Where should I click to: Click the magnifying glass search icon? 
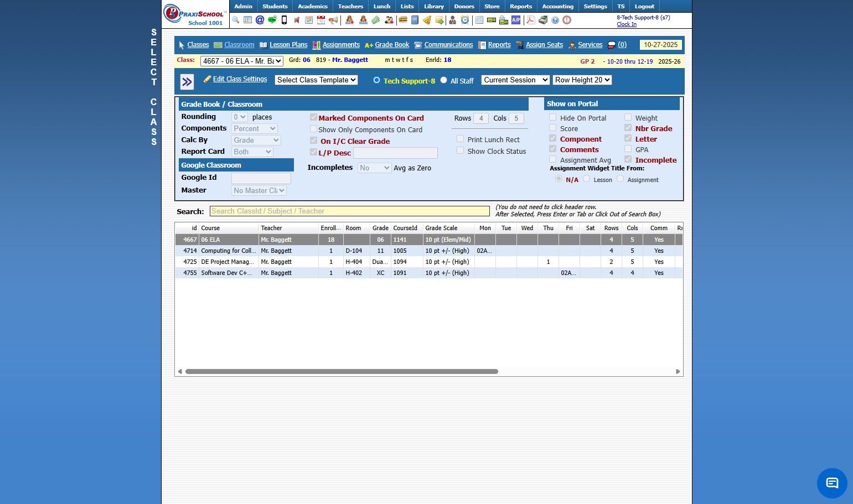pyautogui.click(x=236, y=20)
